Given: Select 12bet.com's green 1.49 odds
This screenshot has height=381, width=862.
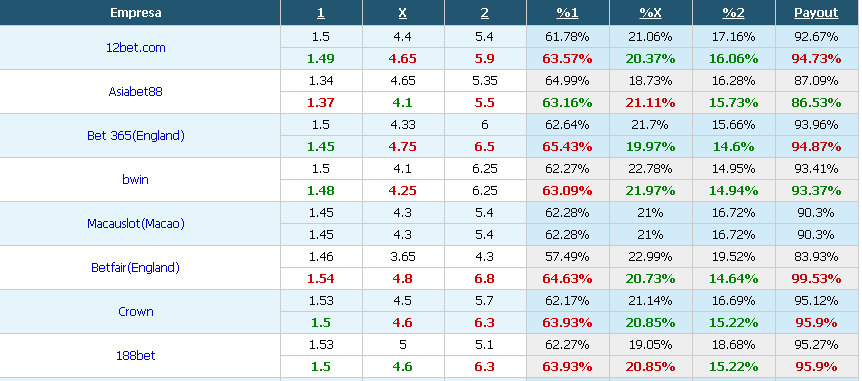Looking at the screenshot, I should point(321,59).
